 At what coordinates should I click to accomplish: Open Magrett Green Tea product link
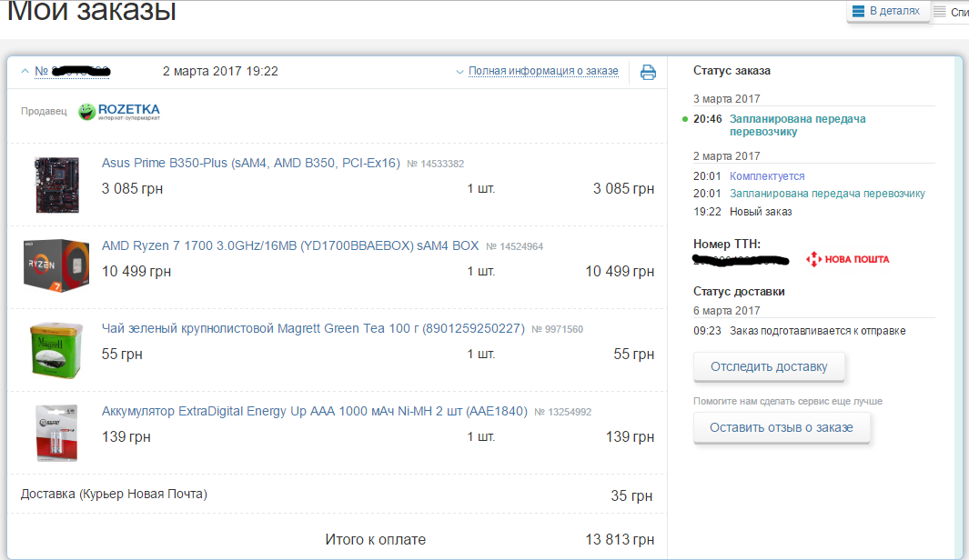(313, 328)
